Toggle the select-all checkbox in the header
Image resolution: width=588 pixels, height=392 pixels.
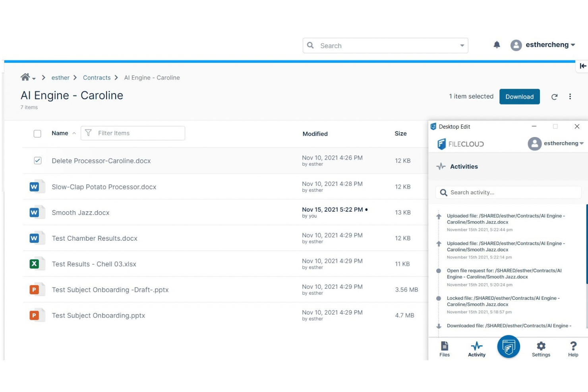coord(37,133)
